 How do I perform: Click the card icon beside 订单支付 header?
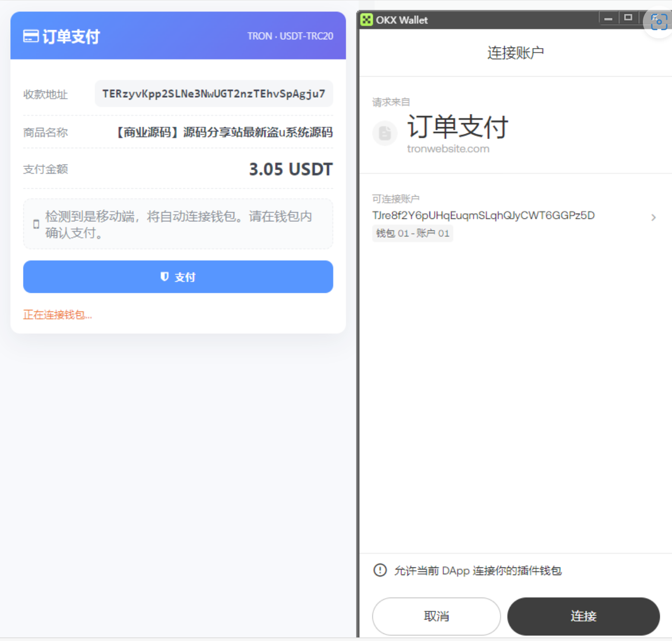(30, 36)
